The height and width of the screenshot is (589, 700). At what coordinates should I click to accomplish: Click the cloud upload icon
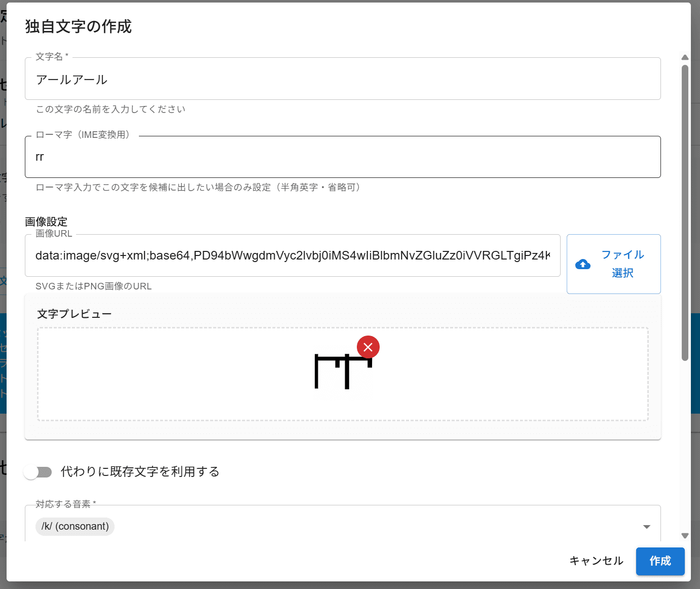583,264
